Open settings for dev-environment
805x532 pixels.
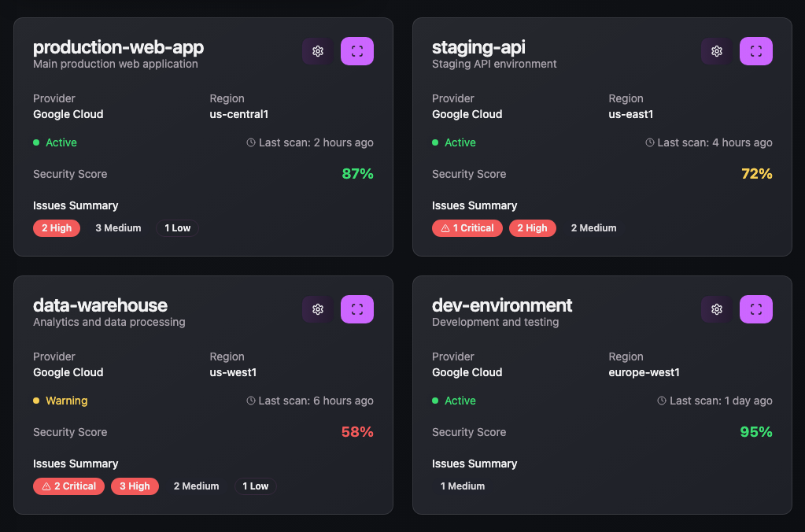point(716,309)
